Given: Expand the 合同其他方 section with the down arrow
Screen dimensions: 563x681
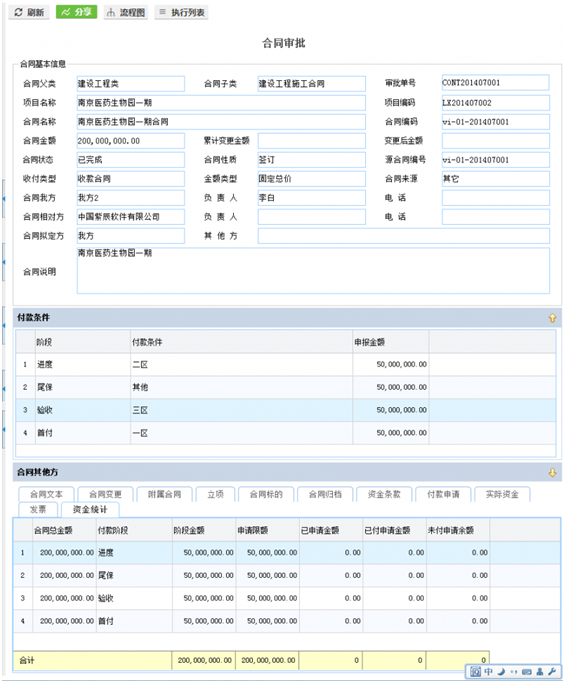Looking at the screenshot, I should pyautogui.click(x=552, y=473).
